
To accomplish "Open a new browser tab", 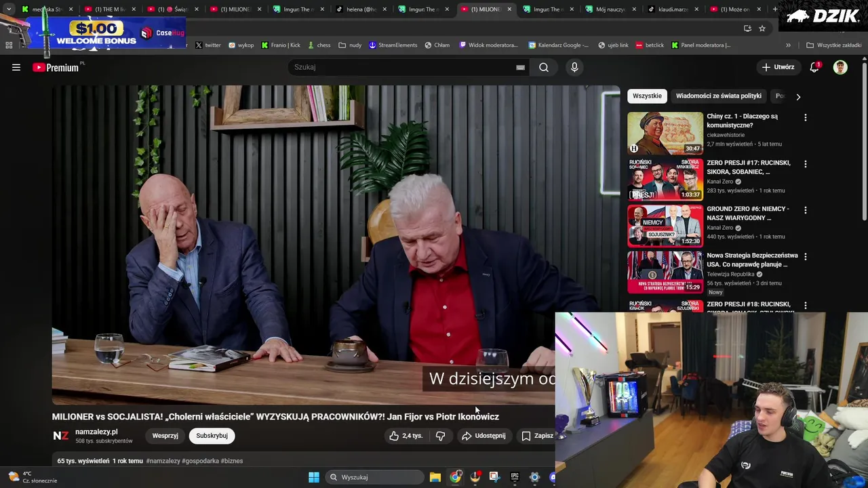I will (775, 9).
